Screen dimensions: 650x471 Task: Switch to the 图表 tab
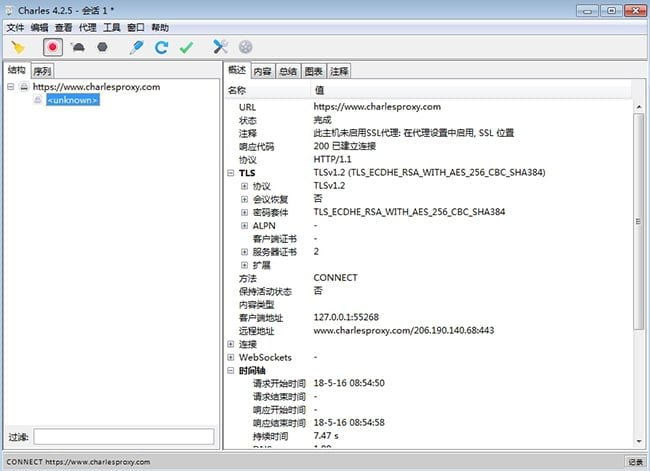coord(314,71)
